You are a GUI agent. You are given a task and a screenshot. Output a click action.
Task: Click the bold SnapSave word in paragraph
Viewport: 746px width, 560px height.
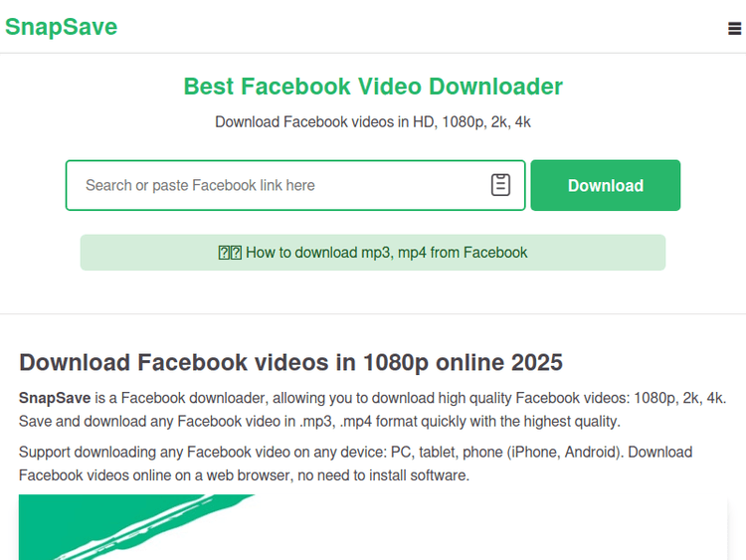coord(55,397)
